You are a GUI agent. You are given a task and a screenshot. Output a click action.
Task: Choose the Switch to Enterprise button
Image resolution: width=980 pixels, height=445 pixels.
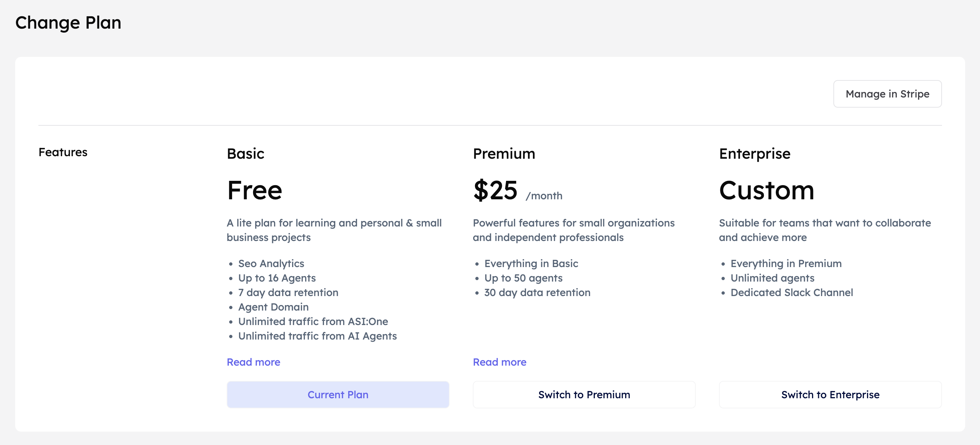(830, 395)
